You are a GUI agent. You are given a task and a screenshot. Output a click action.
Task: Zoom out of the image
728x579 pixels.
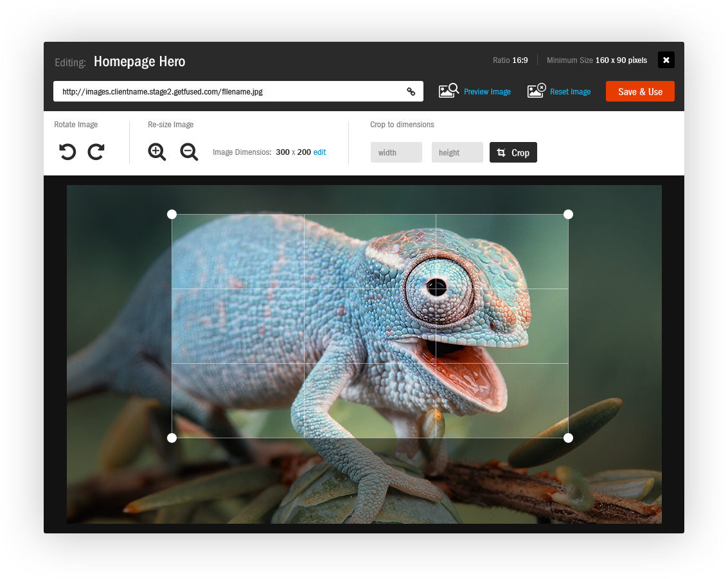click(x=189, y=152)
